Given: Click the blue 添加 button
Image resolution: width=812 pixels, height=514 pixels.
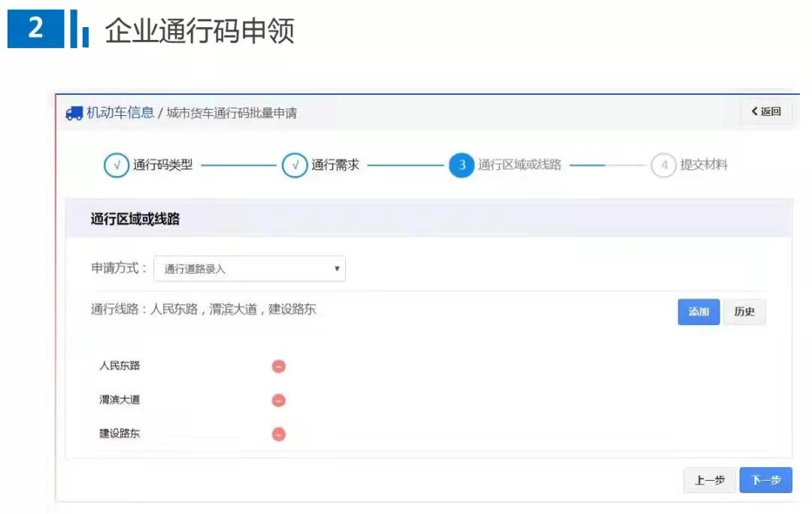Looking at the screenshot, I should (x=698, y=312).
